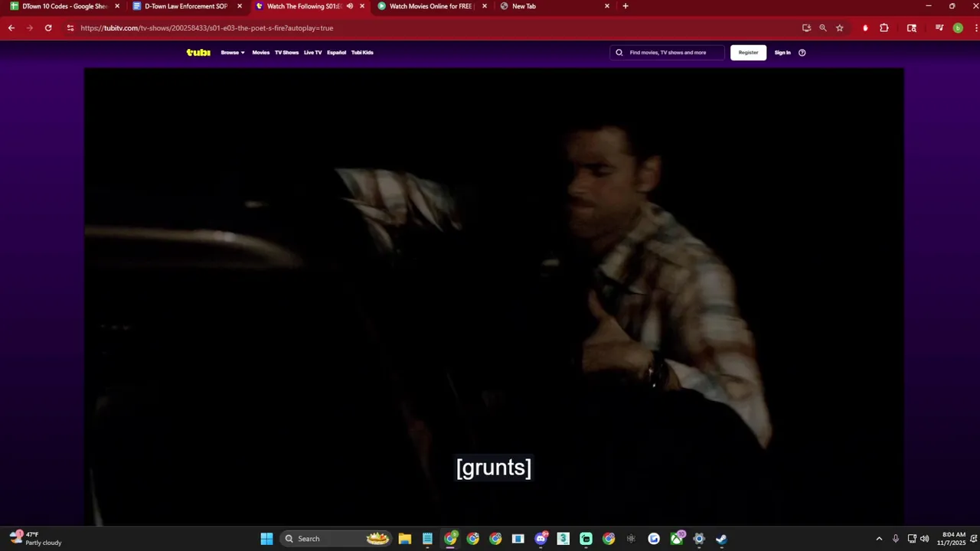Click the magnifier icon in Tubi search
980x551 pixels.
(619, 53)
